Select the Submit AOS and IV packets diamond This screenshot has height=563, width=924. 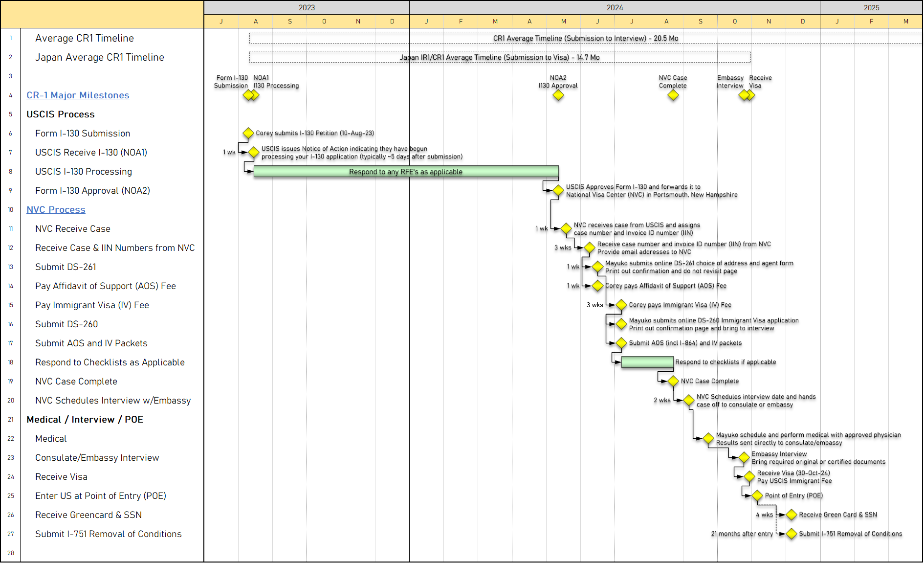point(621,343)
